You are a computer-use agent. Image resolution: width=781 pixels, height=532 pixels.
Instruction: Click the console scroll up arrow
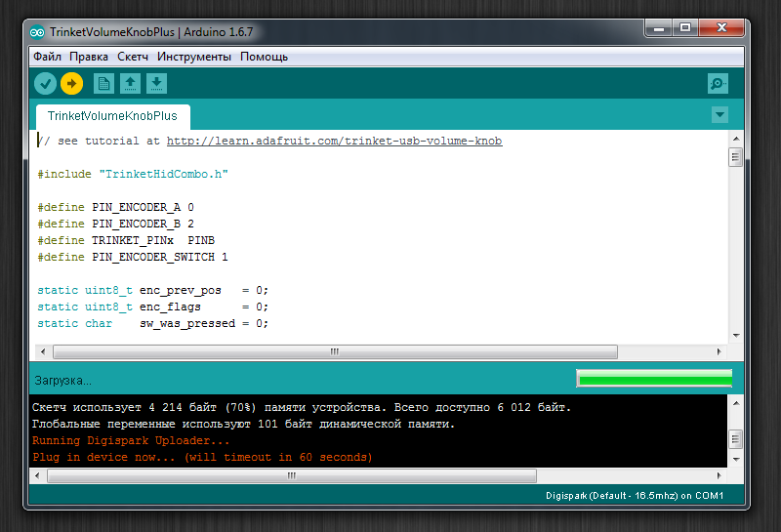pos(736,403)
